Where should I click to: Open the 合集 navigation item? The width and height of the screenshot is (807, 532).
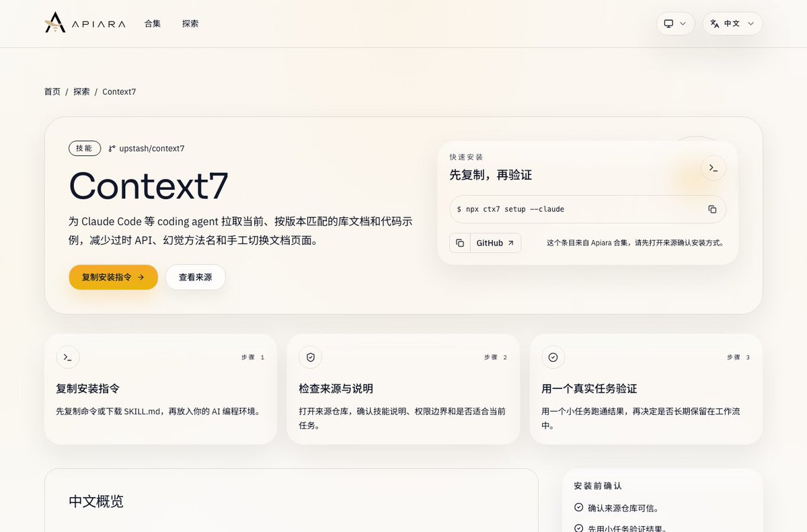click(x=153, y=24)
